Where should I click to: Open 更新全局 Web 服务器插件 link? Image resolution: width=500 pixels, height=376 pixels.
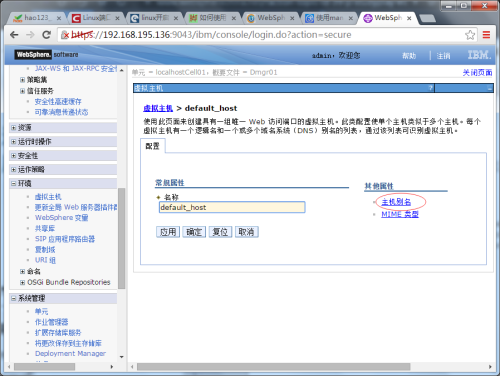coord(76,207)
